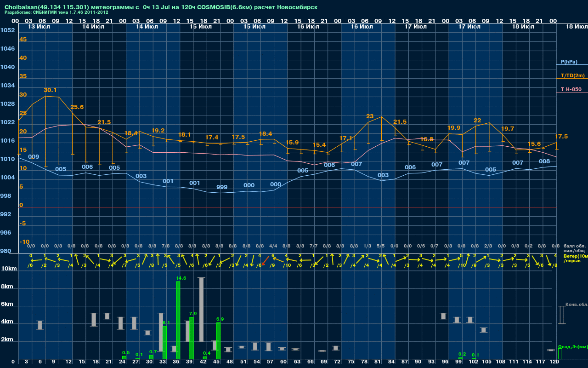Select the green 14.6 precipitation bar
The image size is (588, 368).
[x=178, y=320]
